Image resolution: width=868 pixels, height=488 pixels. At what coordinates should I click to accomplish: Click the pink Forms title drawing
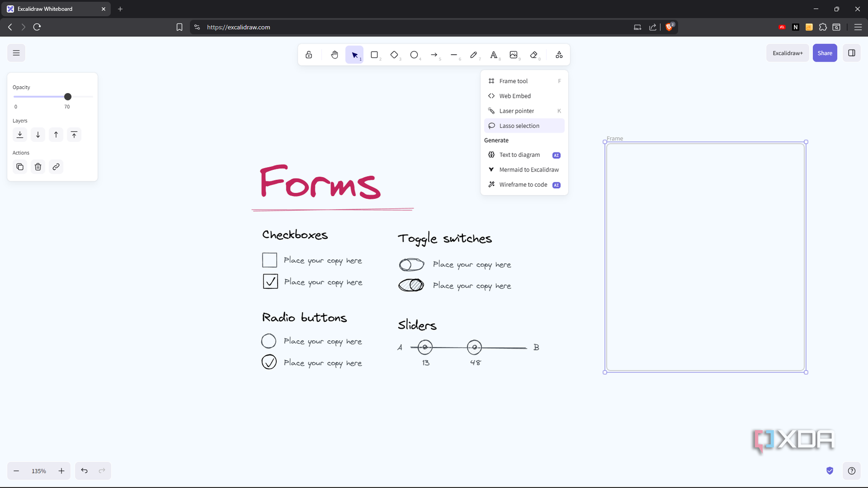coord(320,182)
